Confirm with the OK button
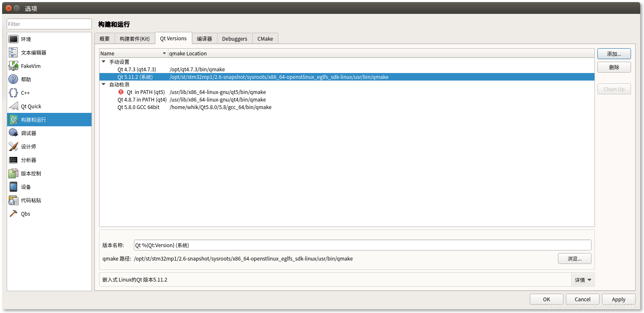 tap(547, 299)
